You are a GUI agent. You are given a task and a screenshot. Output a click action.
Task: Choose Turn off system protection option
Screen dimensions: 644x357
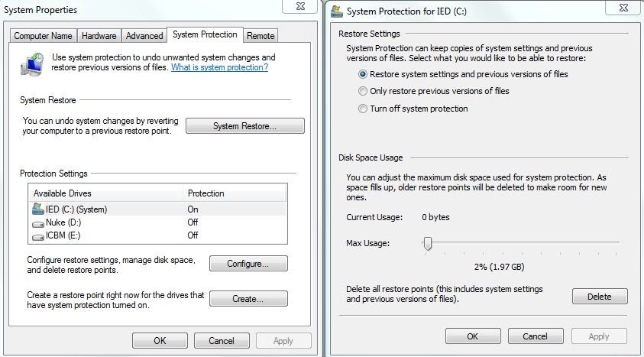363,109
